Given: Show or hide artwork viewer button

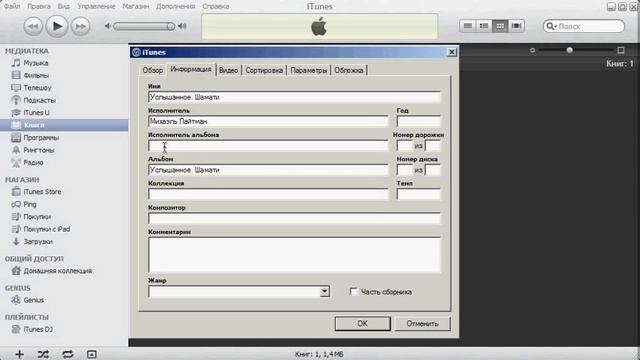Looking at the screenshot, I should click(x=92, y=354).
